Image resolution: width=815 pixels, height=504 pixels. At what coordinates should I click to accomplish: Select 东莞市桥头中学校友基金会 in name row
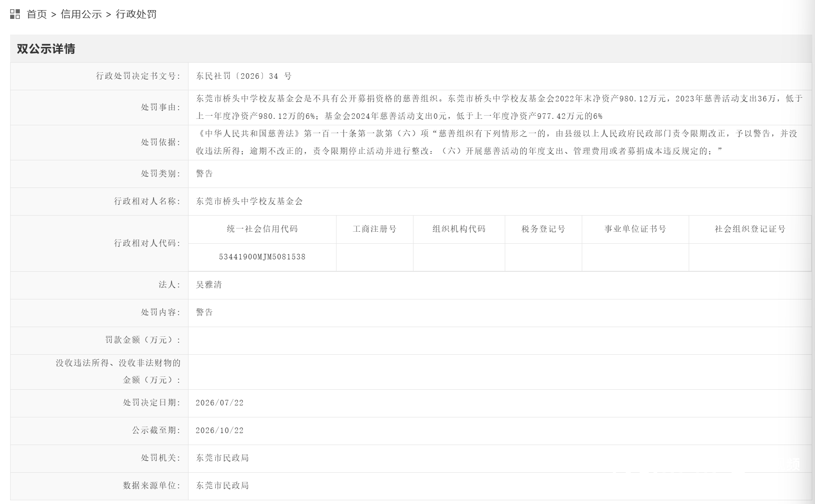[x=249, y=201]
